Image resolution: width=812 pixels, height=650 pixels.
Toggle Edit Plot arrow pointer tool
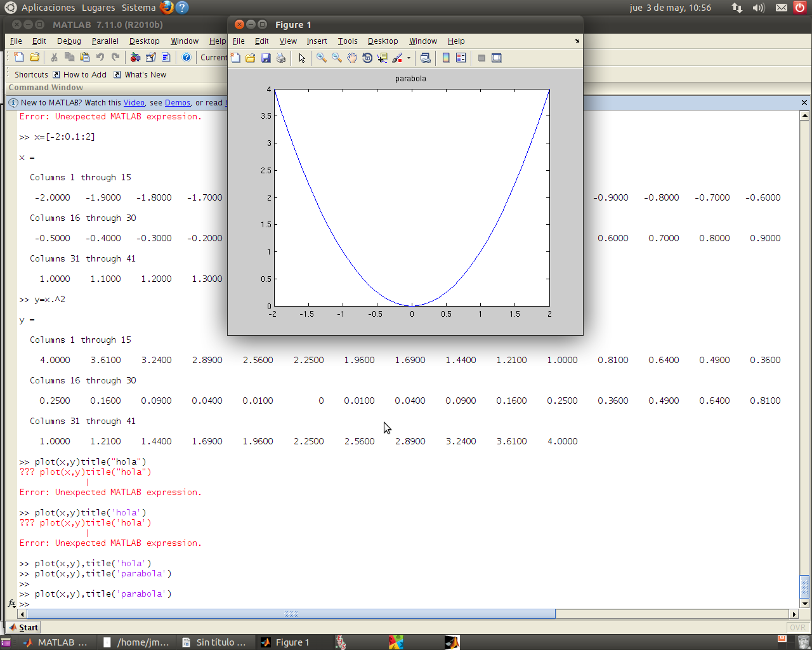coord(302,58)
